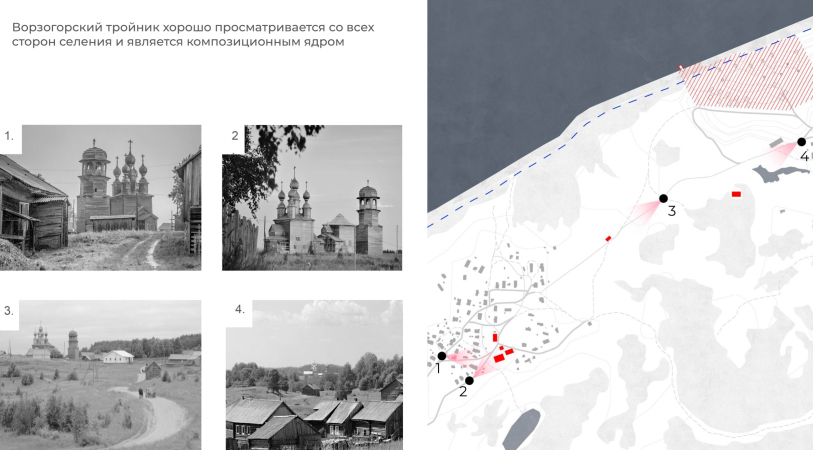The width and height of the screenshot is (813, 450).
Task: Click the "3." label above the road photo
Action: 9,311
